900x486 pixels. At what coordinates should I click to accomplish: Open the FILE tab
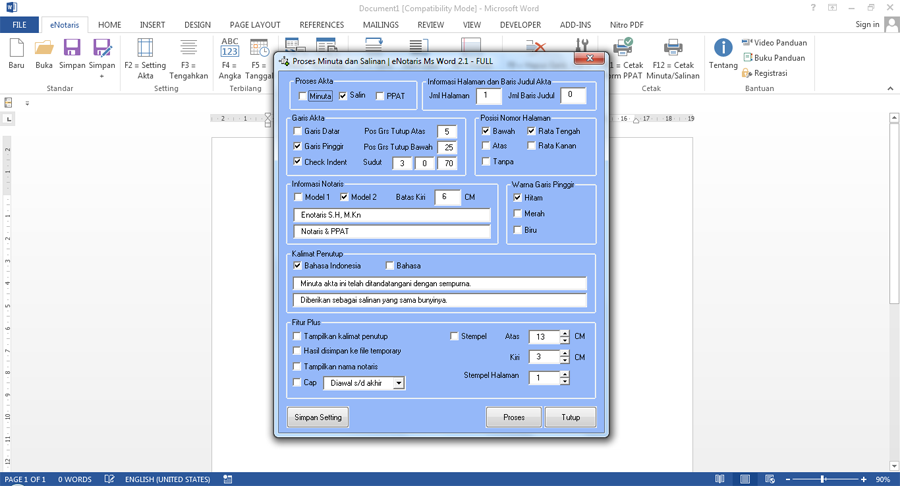click(20, 25)
